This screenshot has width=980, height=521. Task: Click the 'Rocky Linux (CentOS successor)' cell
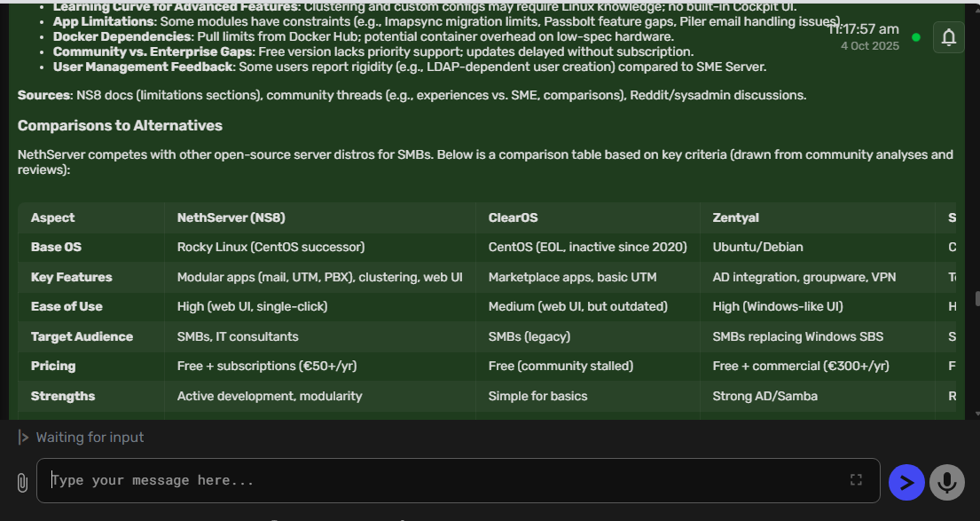click(270, 247)
